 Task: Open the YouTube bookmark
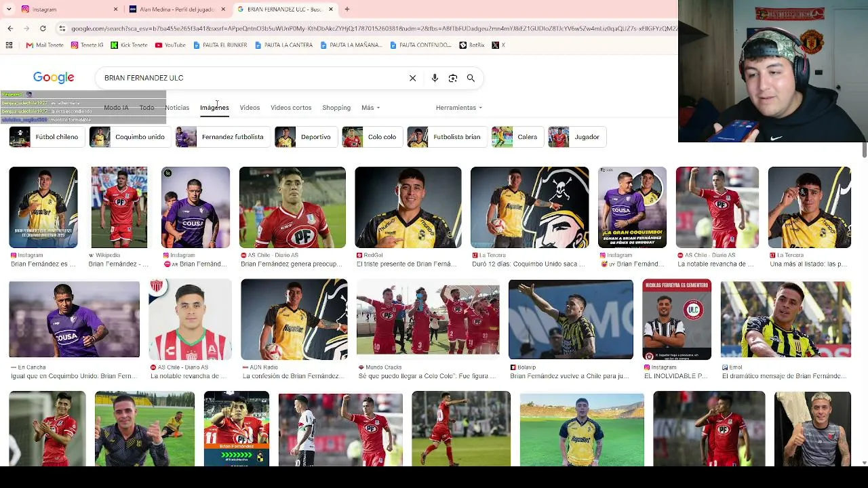pos(170,45)
